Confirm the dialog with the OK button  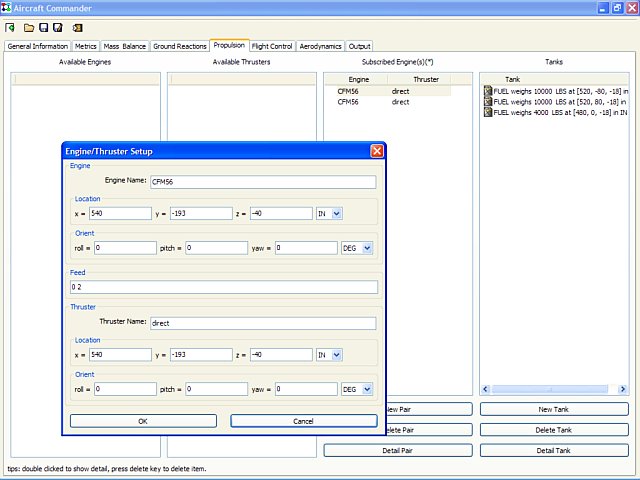pos(143,421)
